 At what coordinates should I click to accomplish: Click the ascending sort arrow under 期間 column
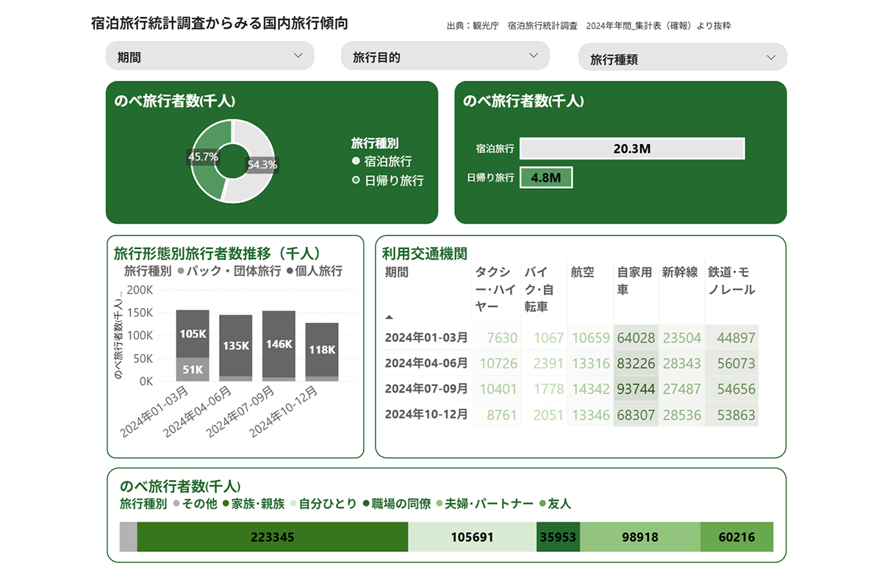(387, 317)
